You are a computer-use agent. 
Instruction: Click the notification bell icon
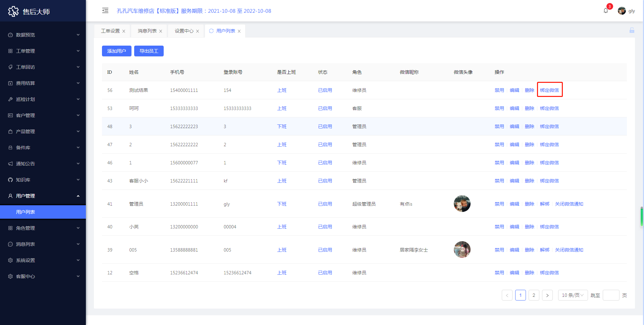point(606,11)
